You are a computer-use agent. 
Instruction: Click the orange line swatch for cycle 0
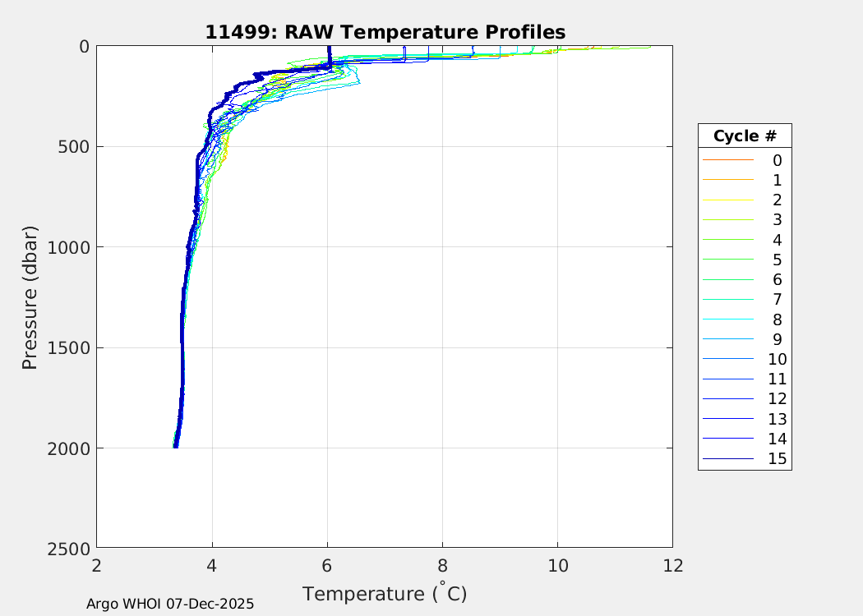click(727, 160)
